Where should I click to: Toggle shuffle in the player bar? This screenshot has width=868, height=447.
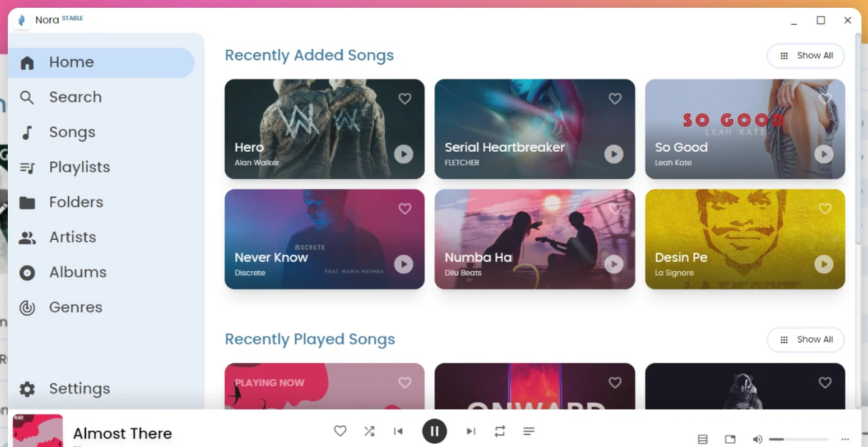click(x=369, y=431)
